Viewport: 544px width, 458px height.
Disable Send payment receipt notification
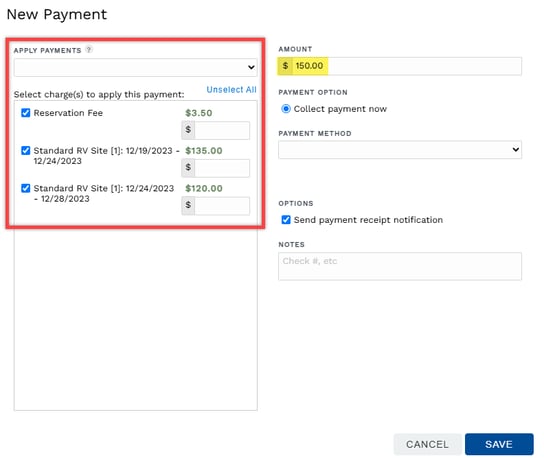pos(286,220)
